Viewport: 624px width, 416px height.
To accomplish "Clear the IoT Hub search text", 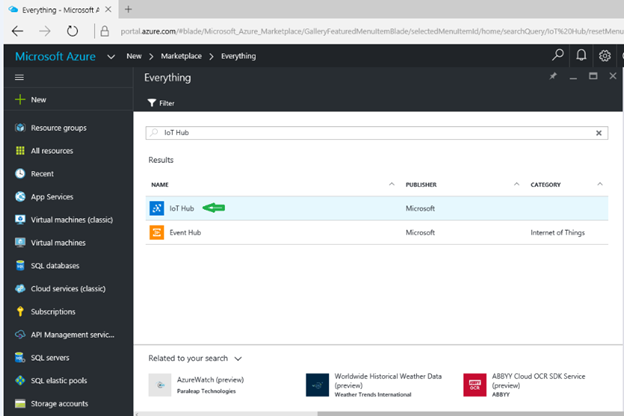I will click(600, 132).
